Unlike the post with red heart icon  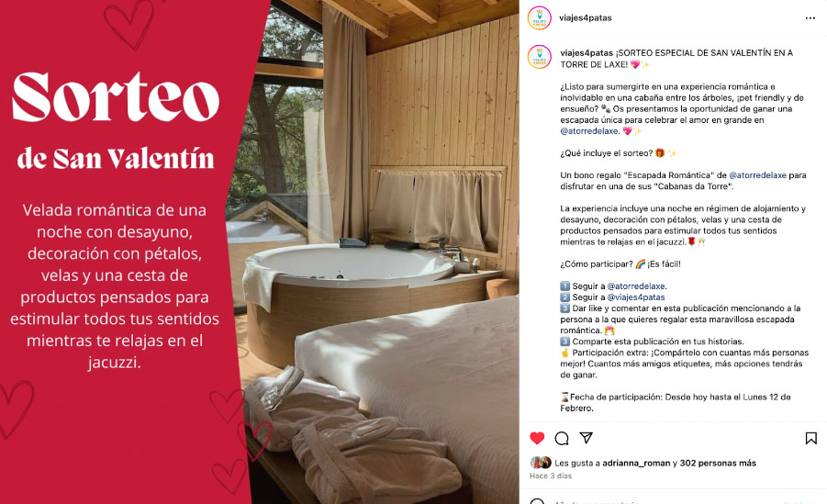[537, 438]
